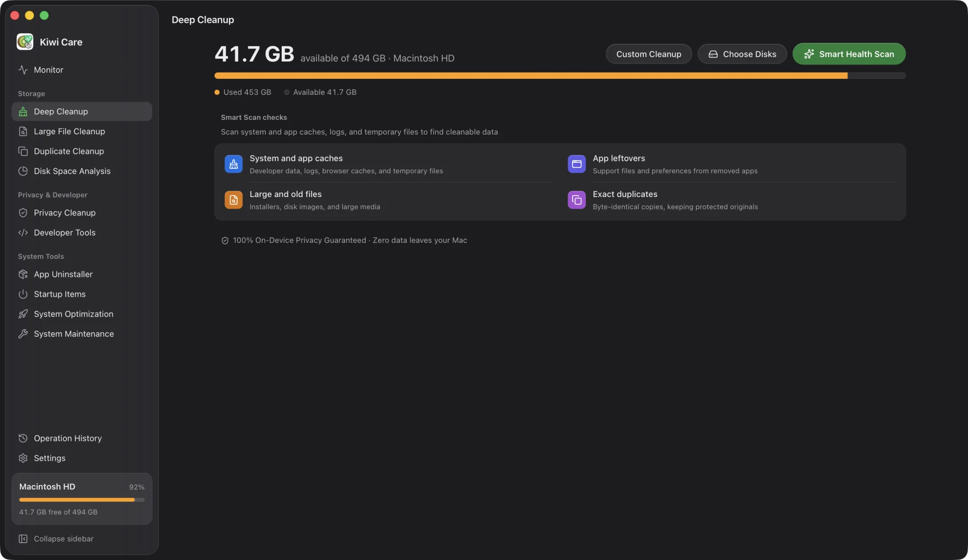
Task: Click the Exact duplicates row title
Action: point(625,194)
